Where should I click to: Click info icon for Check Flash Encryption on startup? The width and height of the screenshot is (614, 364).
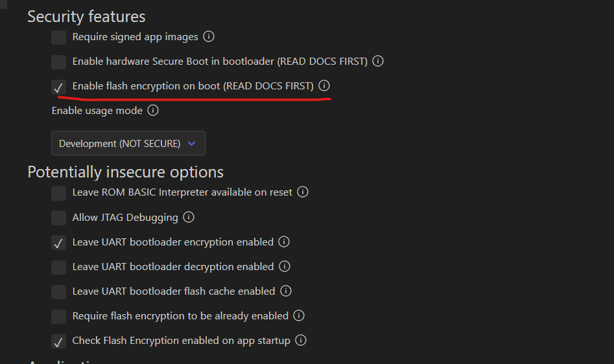pos(301,340)
